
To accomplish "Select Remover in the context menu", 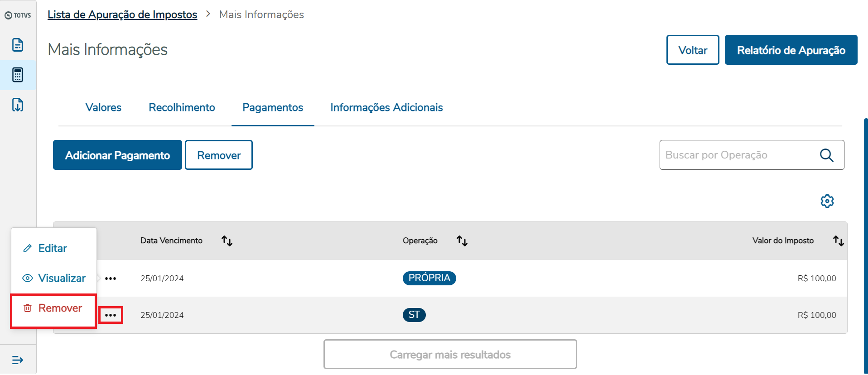I will [60, 308].
